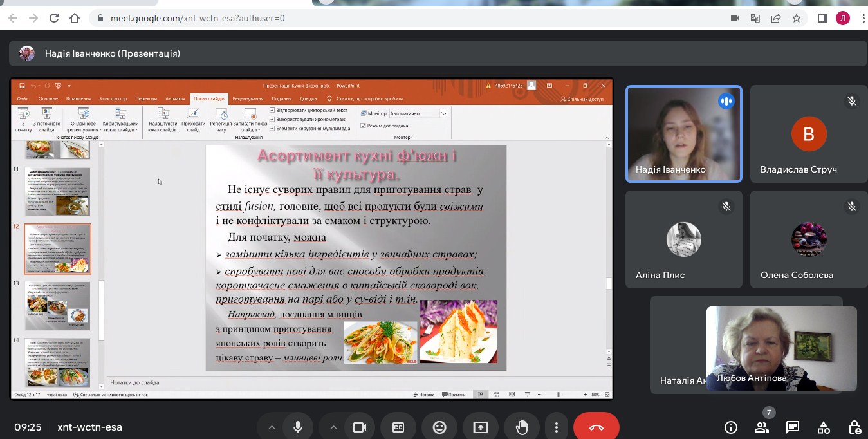The width and height of the screenshot is (868, 439).
Task: Click the Present now screen-share button
Action: 481,427
